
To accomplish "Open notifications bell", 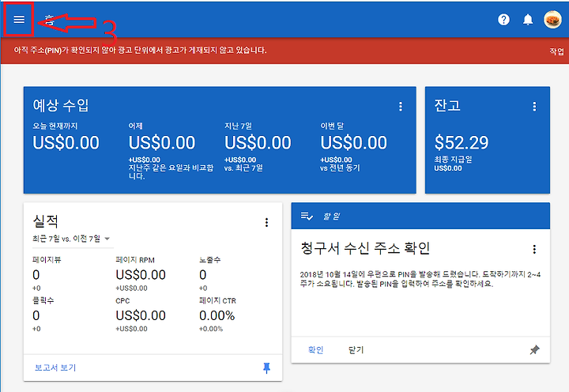I will click(x=528, y=20).
